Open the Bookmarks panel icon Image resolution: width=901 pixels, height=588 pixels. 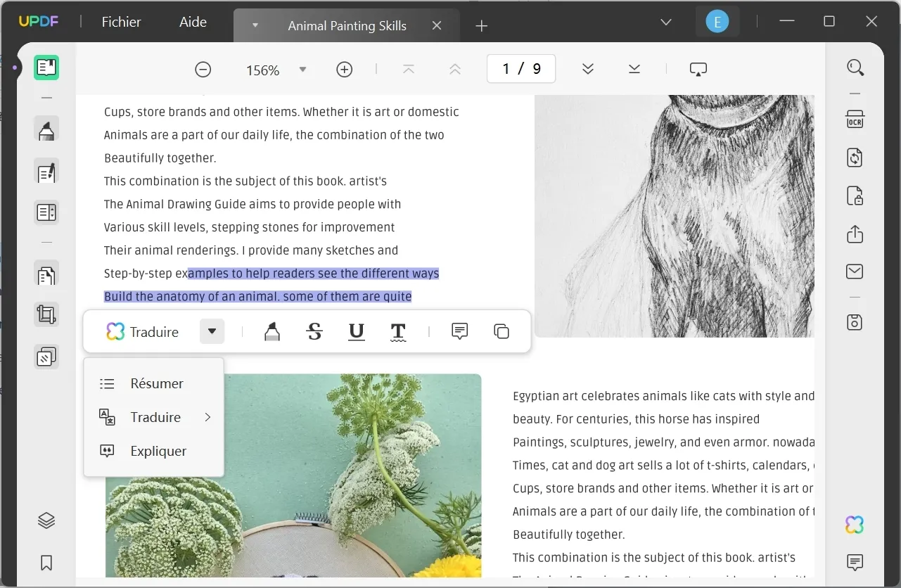[x=46, y=563]
